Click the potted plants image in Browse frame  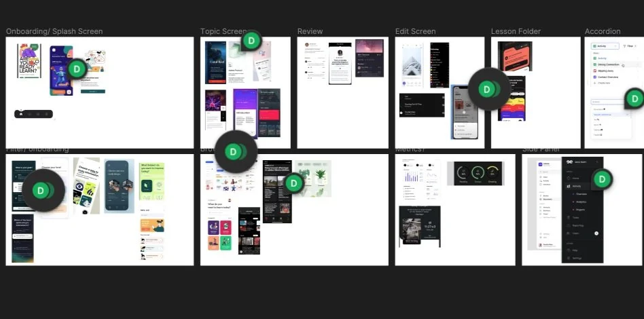pyautogui.click(x=313, y=179)
